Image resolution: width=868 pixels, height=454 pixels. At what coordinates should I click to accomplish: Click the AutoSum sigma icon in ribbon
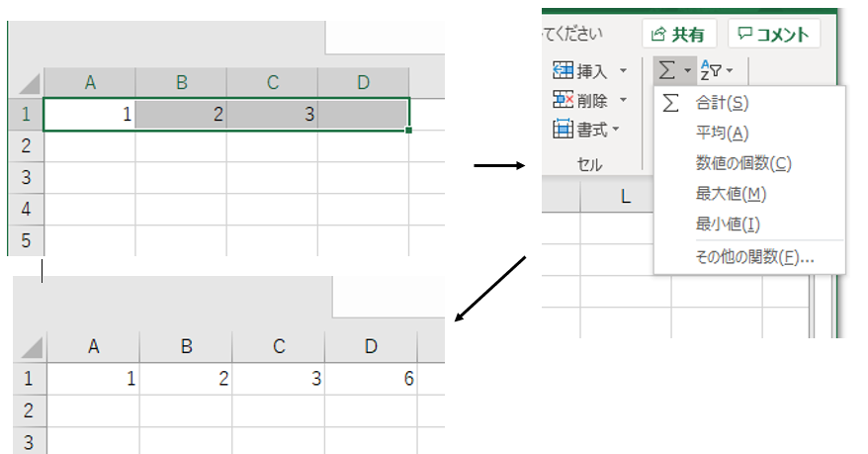pyautogui.click(x=667, y=71)
